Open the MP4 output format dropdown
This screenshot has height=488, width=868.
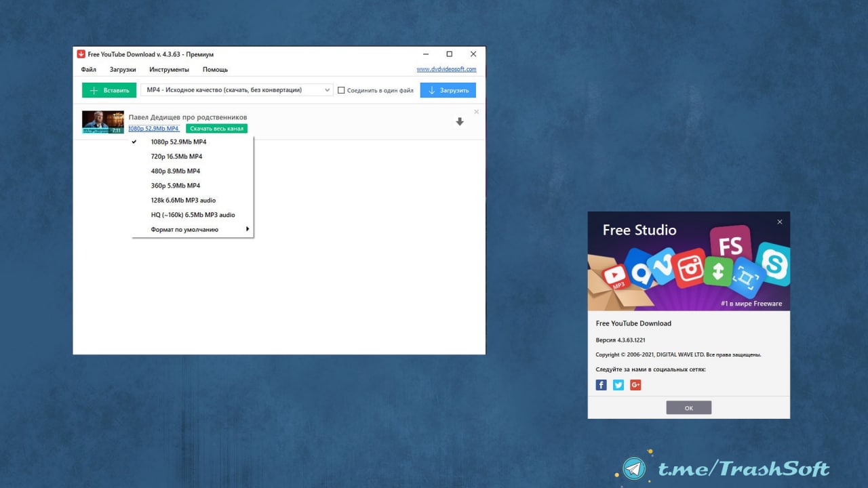(x=237, y=90)
